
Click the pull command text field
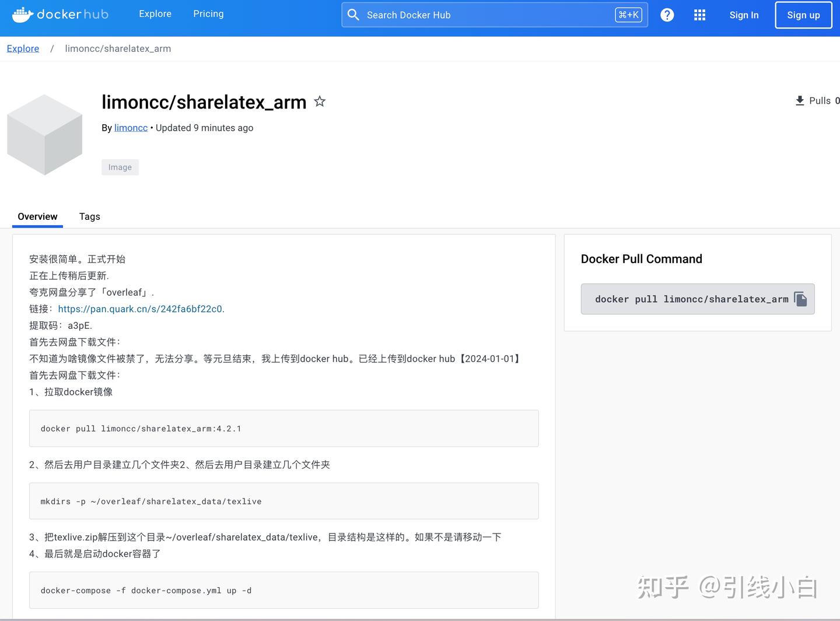[x=698, y=299]
